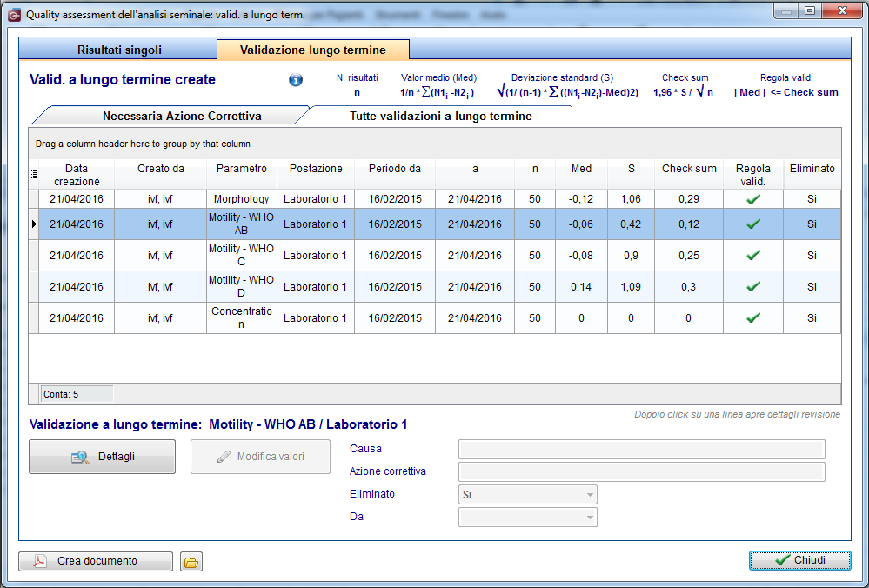
Task: Select the Motility - WHO C cell
Action: [242, 256]
